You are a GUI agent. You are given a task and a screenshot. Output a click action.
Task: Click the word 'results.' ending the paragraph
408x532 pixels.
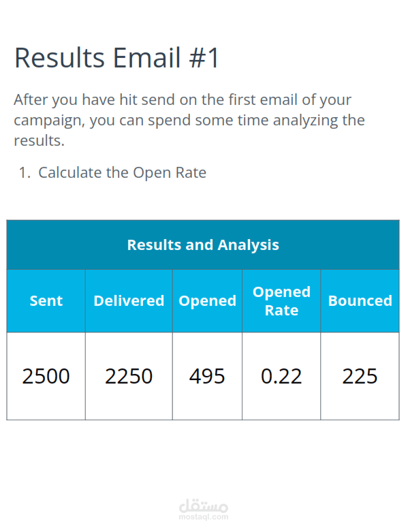pos(39,140)
